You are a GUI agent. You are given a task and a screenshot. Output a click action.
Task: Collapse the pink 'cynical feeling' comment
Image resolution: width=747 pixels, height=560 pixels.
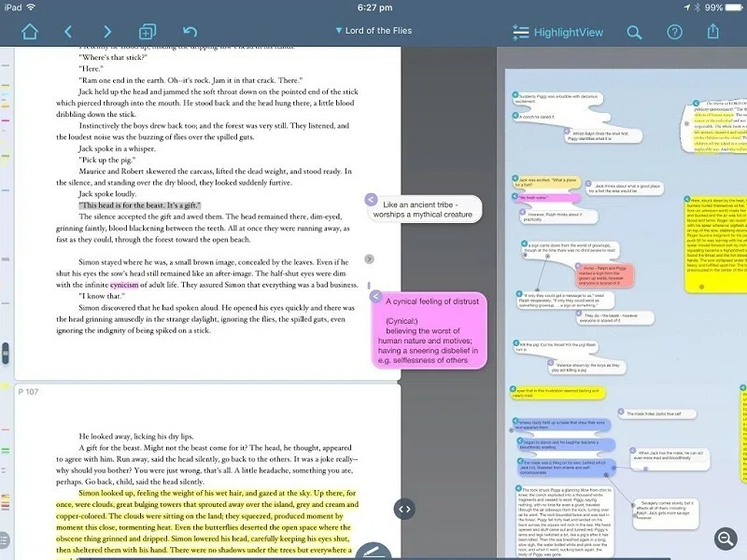pos(375,296)
